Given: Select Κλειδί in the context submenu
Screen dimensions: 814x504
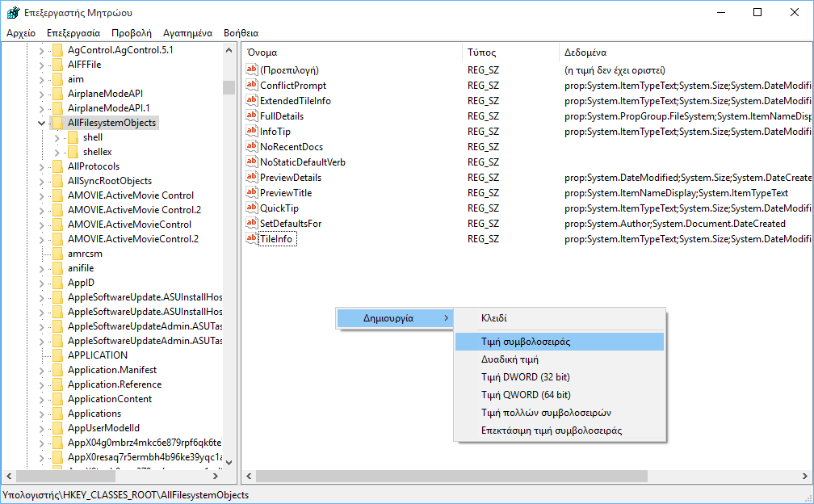Looking at the screenshot, I should [x=493, y=318].
